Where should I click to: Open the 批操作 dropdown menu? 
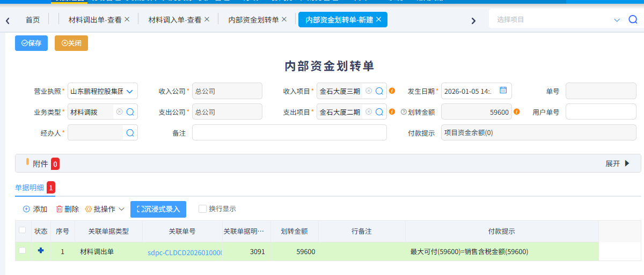tap(105, 209)
